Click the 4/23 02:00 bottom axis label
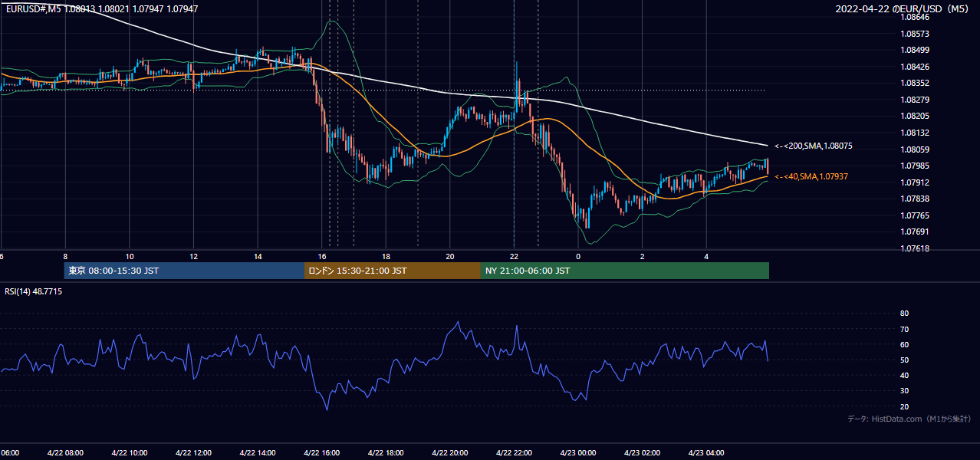The image size is (980, 460). [x=643, y=452]
